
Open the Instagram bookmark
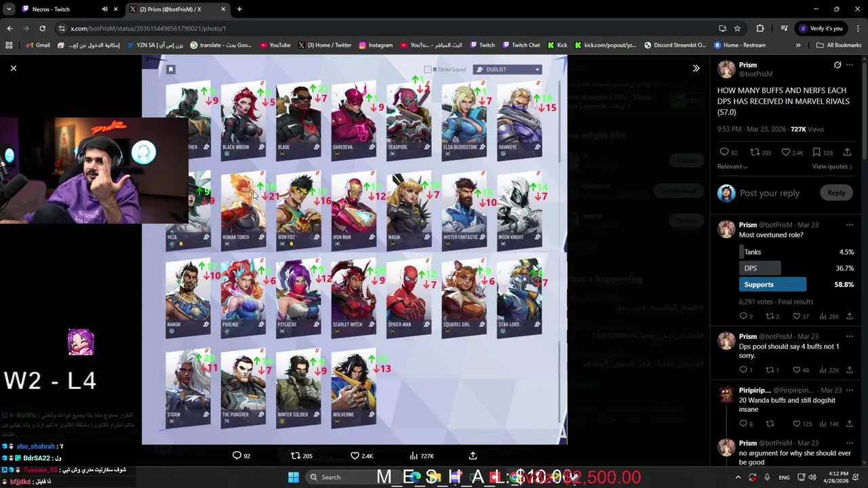coord(375,45)
